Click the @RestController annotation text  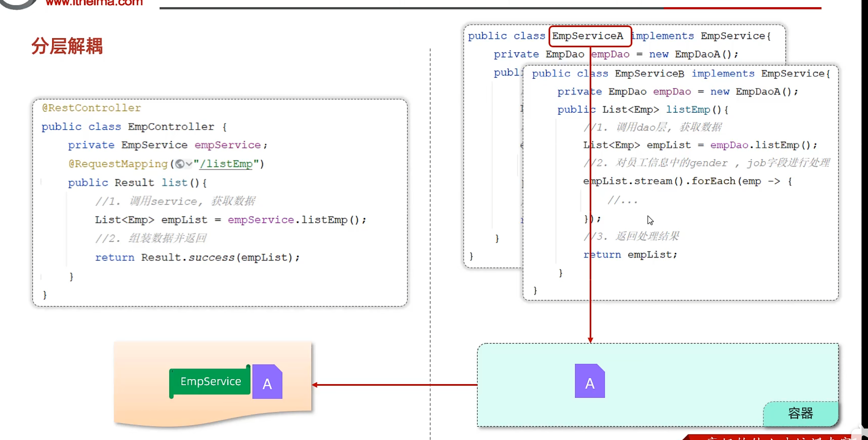coord(91,108)
